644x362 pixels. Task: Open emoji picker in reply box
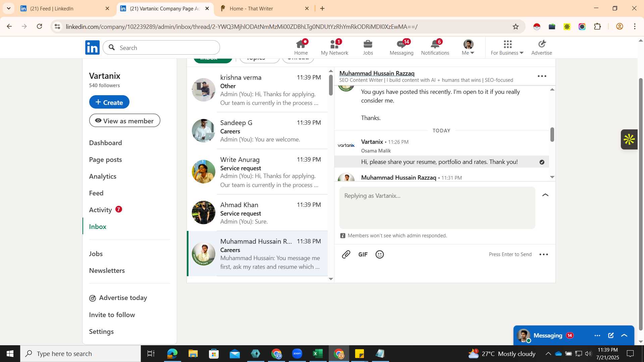380,254
